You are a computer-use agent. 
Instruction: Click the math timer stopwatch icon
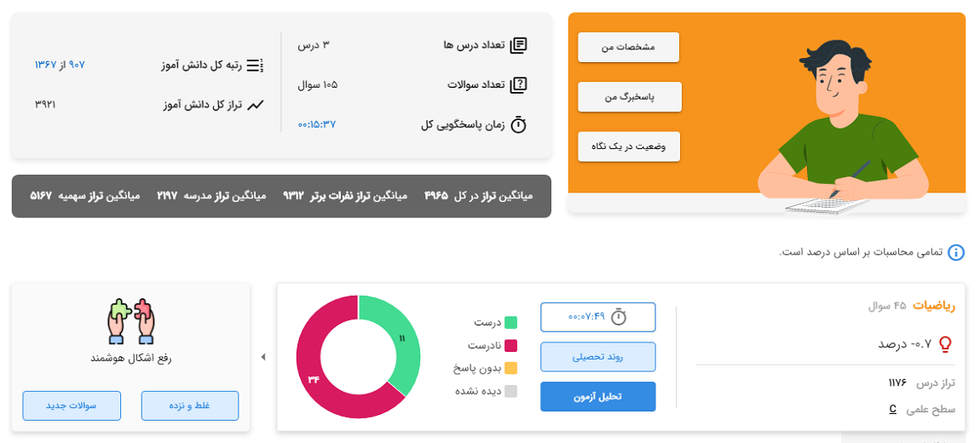pos(618,317)
